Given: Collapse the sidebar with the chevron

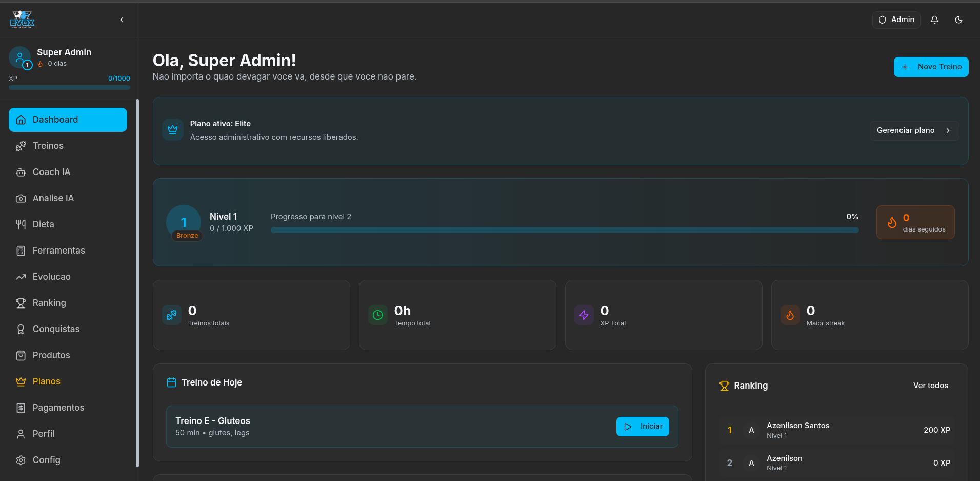Looking at the screenshot, I should [x=122, y=20].
